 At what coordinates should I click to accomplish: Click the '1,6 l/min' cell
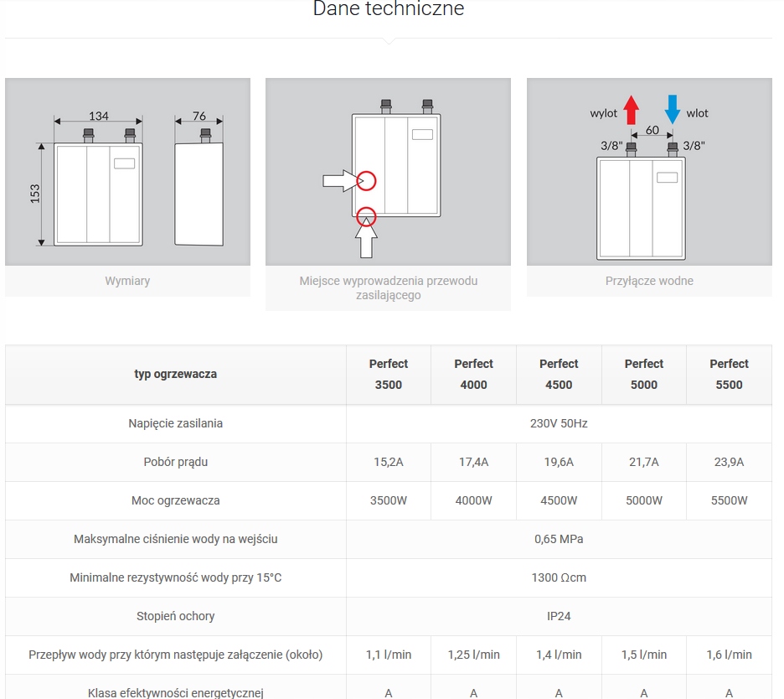point(729,655)
